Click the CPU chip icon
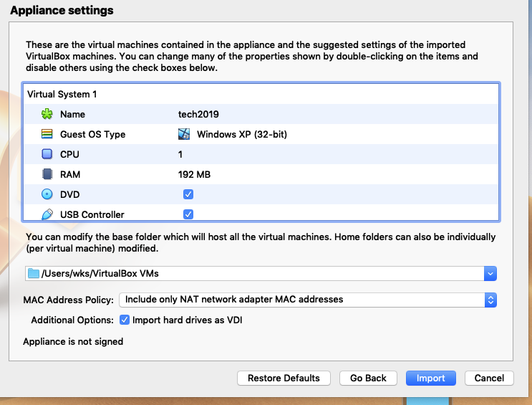This screenshot has height=405, width=532. pos(47,154)
